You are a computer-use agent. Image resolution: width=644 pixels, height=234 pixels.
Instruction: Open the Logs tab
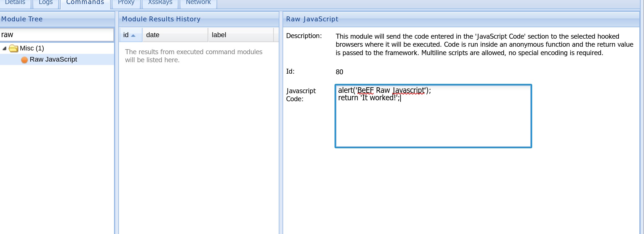(46, 2)
